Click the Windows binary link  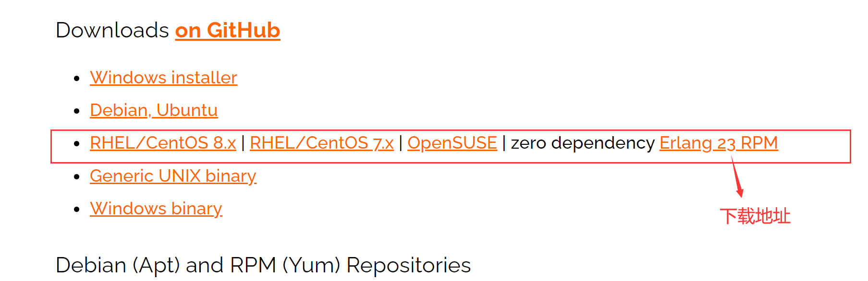[x=156, y=209]
